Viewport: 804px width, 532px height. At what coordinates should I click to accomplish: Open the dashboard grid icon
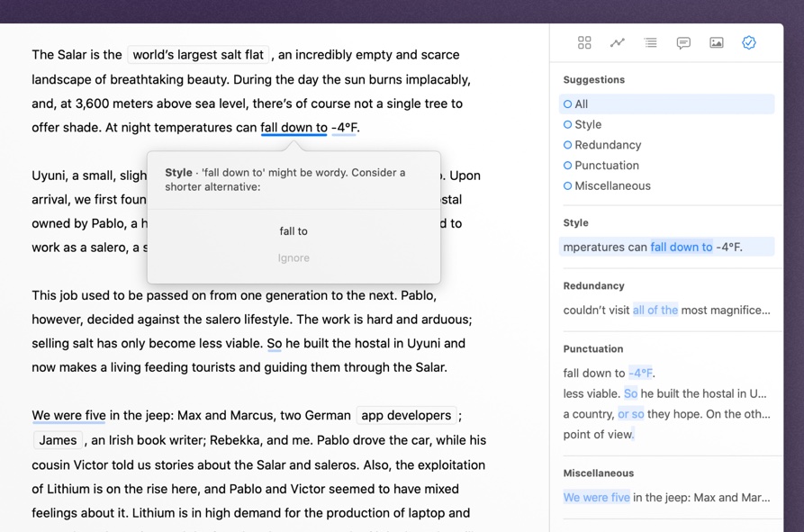pyautogui.click(x=584, y=42)
